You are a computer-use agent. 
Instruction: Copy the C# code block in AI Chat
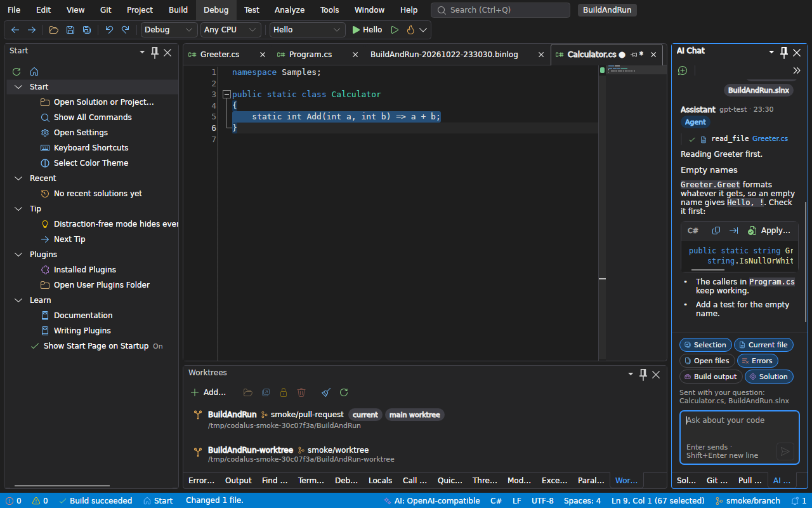716,231
